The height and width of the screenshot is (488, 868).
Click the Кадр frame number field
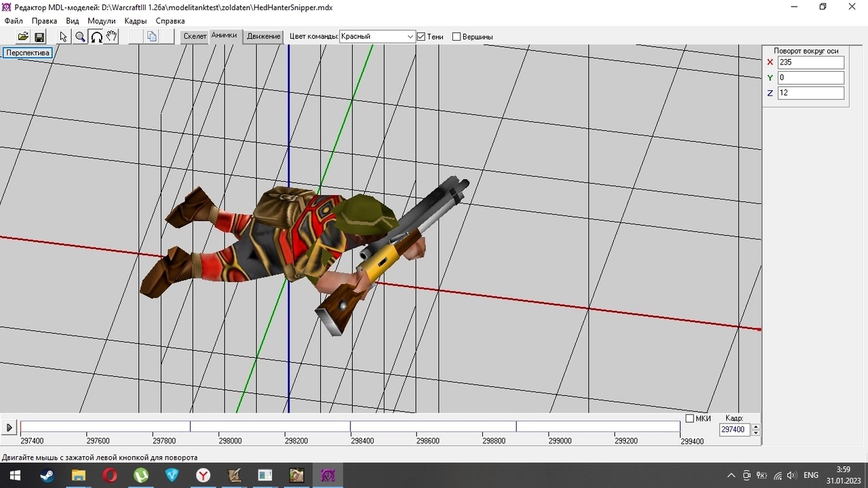(735, 430)
